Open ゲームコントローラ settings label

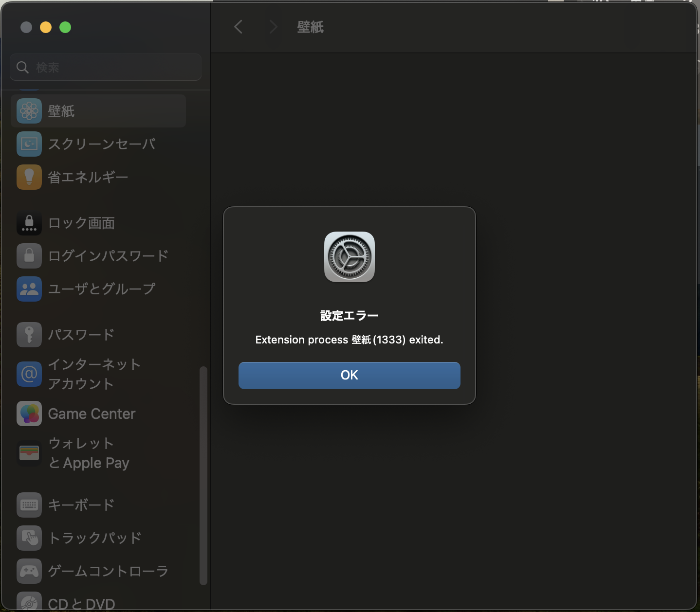click(x=109, y=571)
